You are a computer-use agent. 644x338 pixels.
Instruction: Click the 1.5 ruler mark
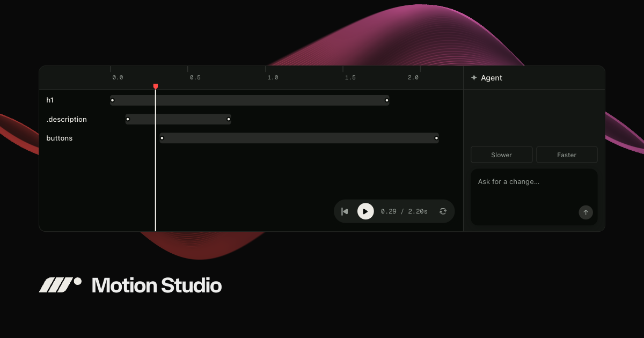pos(350,77)
